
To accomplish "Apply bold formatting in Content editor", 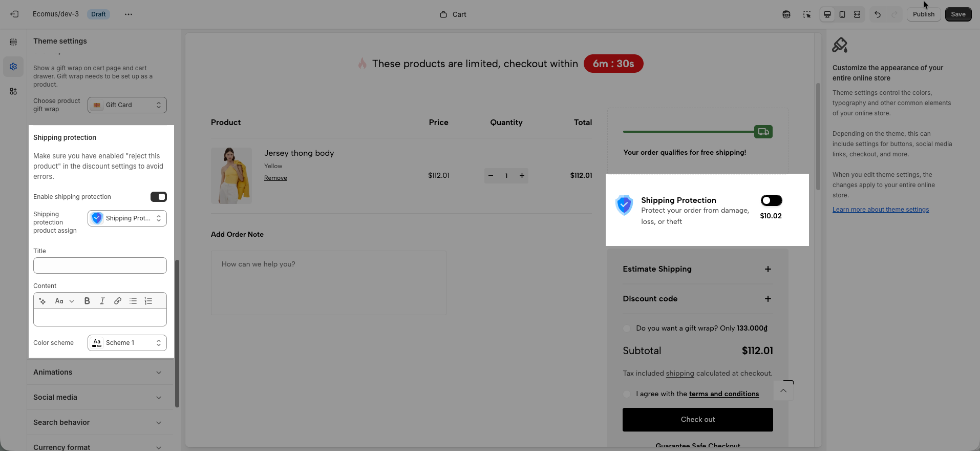I will coord(87,301).
